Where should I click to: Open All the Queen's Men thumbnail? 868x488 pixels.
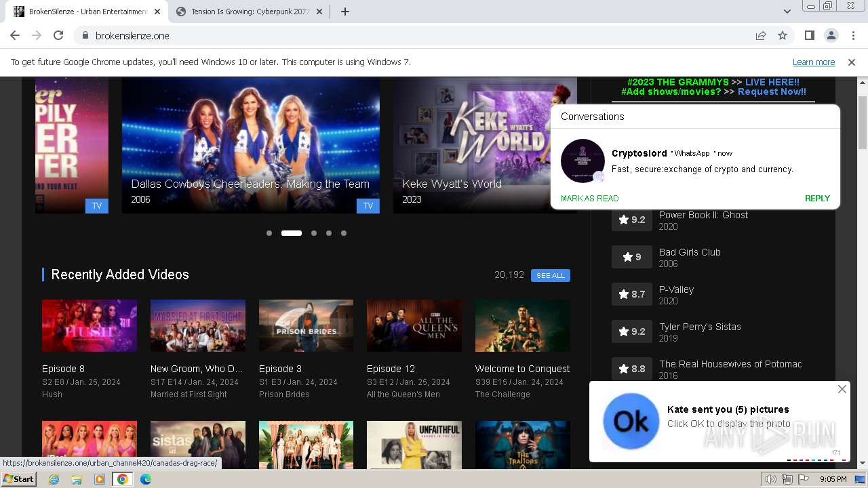(414, 326)
